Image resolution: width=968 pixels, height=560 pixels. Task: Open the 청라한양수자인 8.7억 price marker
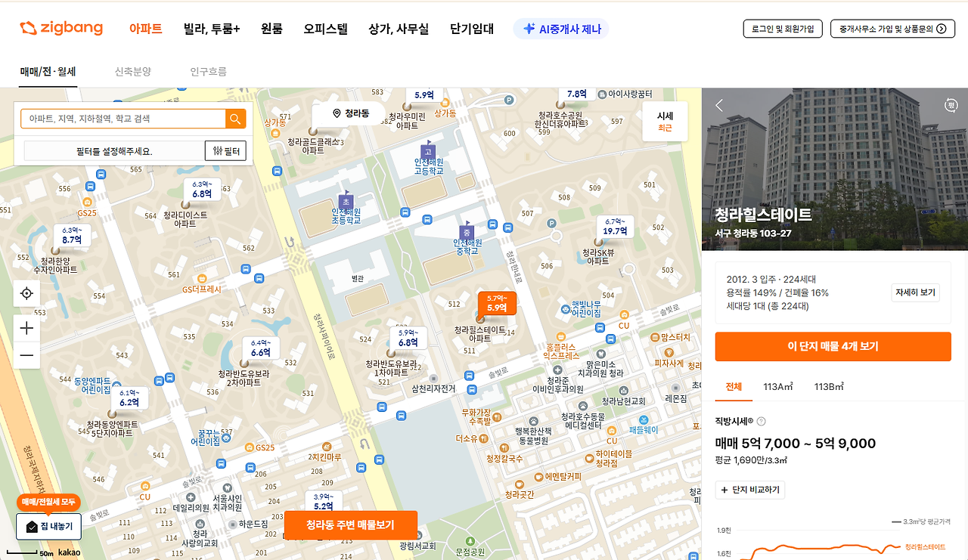point(72,235)
